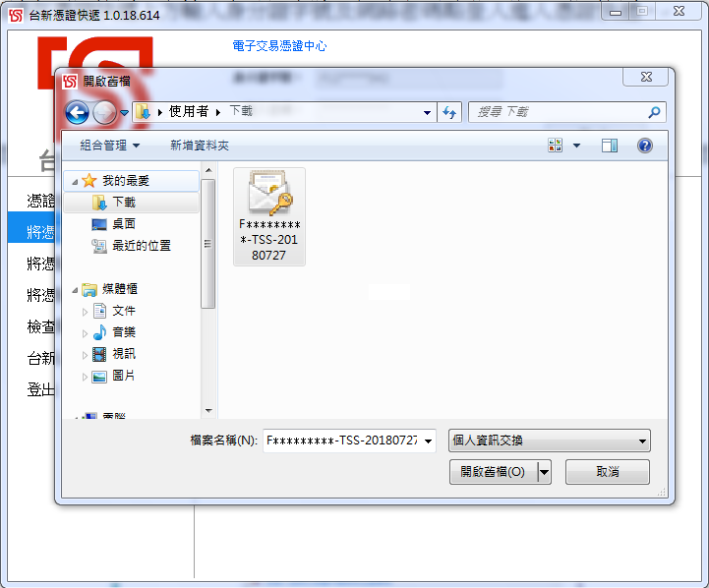Viewport: 709px width, 588px height.
Task: Open the file name combo box dropdown
Action: pyautogui.click(x=428, y=441)
